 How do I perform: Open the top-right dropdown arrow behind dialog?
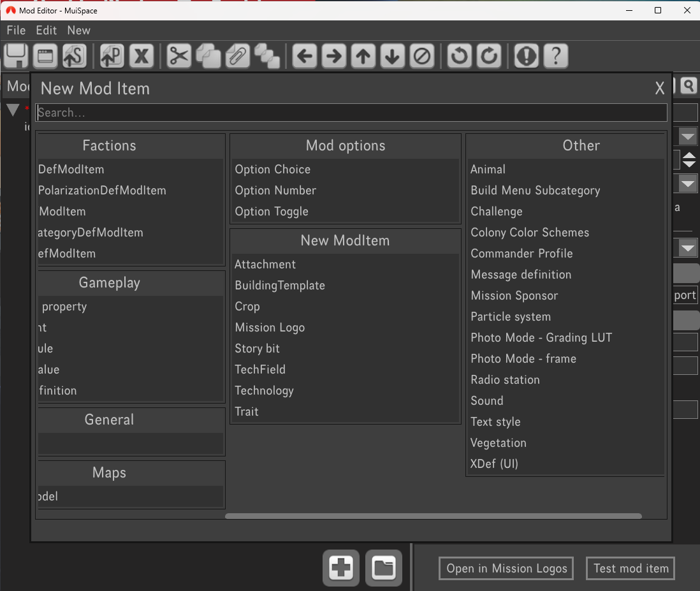[688, 136]
